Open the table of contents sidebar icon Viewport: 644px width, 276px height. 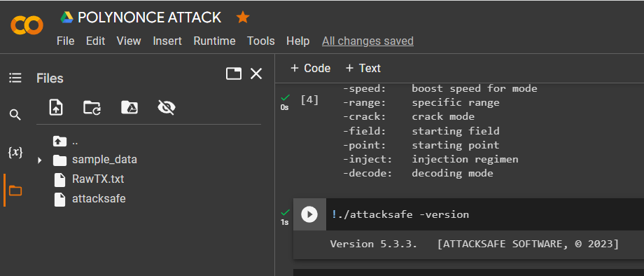pyautogui.click(x=15, y=78)
